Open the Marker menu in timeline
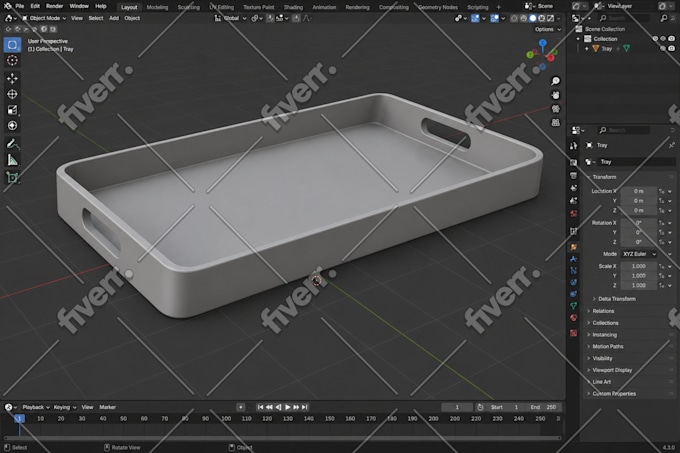This screenshot has width=680, height=453. click(x=107, y=407)
